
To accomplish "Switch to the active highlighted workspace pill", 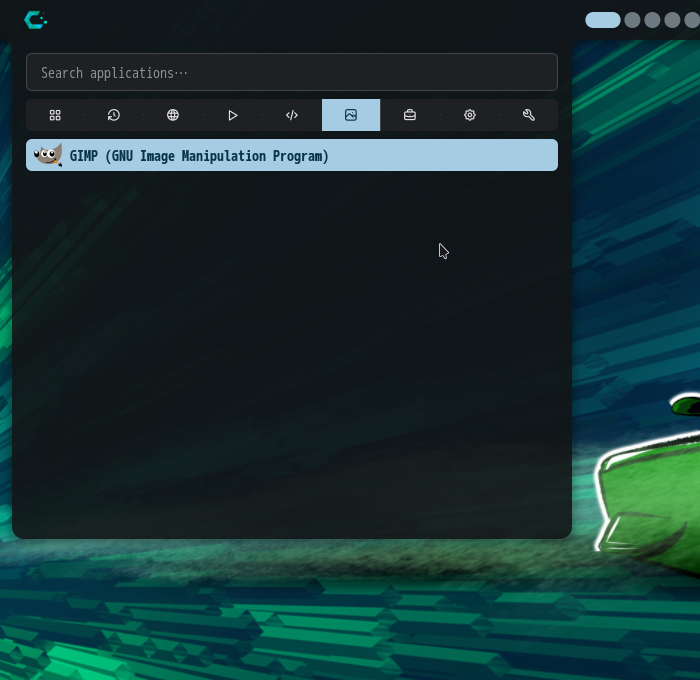I will [x=603, y=20].
